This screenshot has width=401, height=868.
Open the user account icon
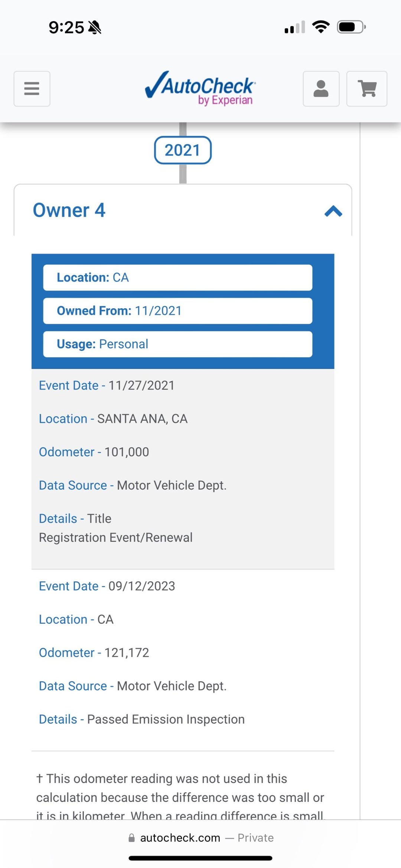[x=321, y=89]
